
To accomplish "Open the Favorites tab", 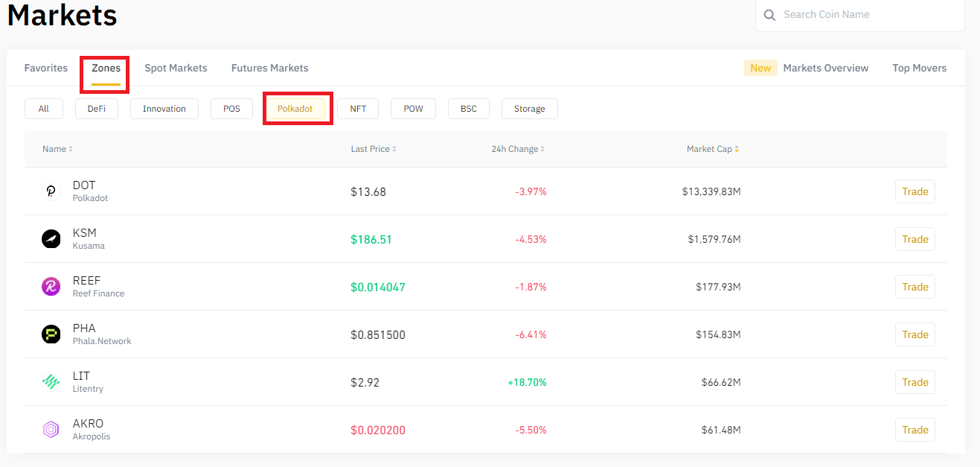I will point(46,68).
